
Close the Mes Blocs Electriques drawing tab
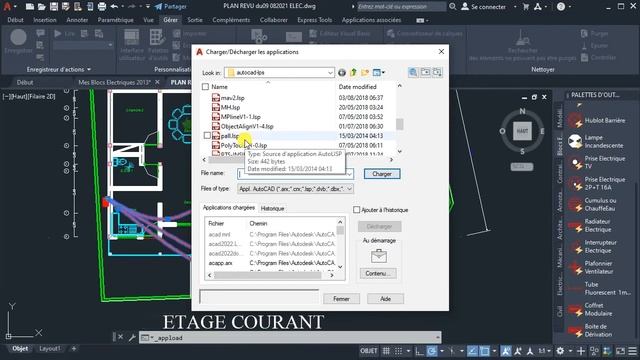pos(158,82)
